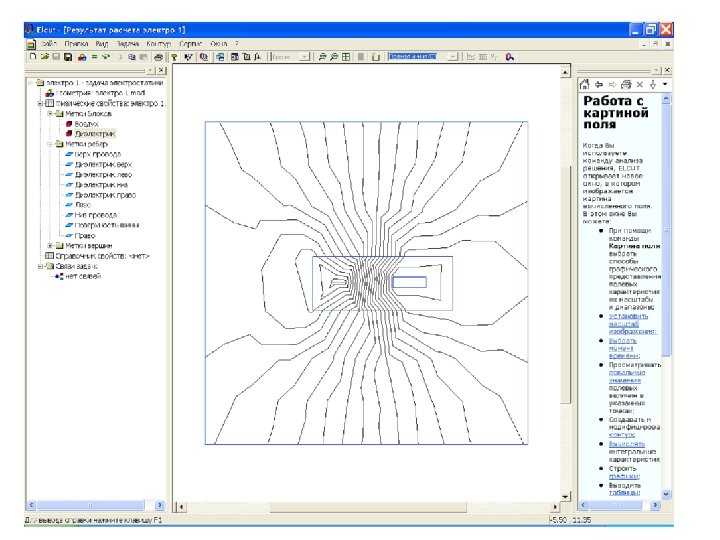The height and width of the screenshot is (540, 720).
Task: Click Back arrow in help panel
Action: coord(599,84)
